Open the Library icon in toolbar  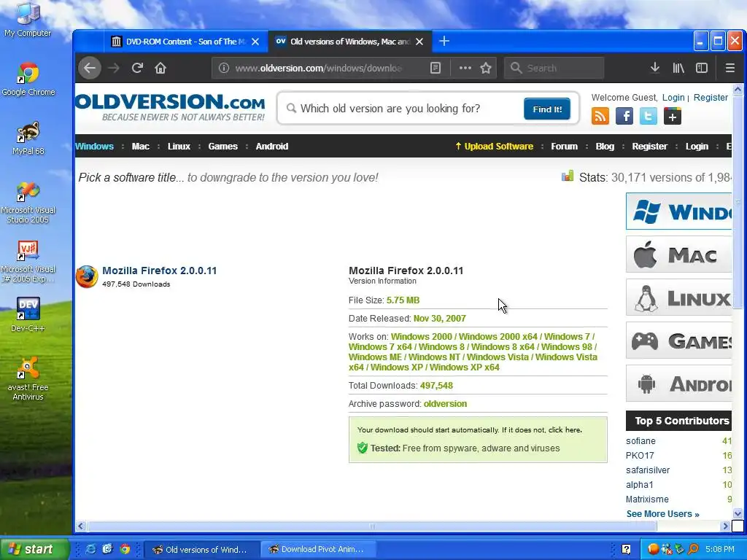(x=678, y=68)
